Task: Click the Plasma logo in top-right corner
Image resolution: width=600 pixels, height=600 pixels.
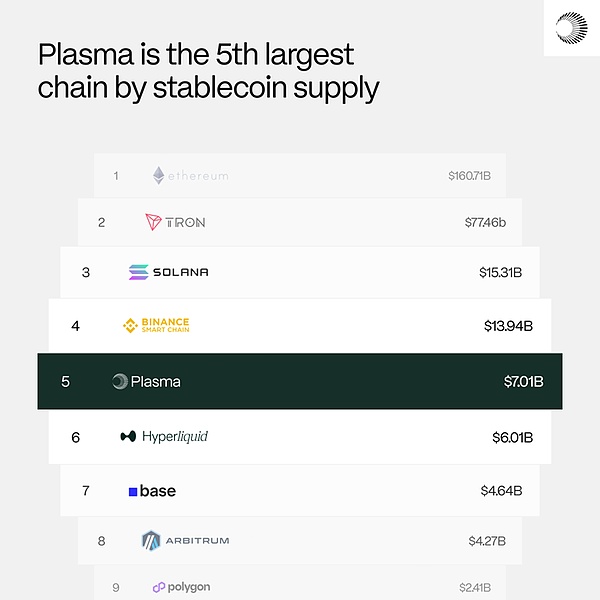Action: coord(574,29)
